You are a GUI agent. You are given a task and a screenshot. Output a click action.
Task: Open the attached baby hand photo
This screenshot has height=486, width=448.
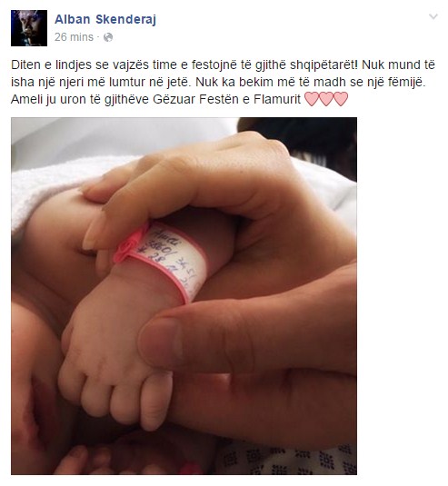coord(184,296)
